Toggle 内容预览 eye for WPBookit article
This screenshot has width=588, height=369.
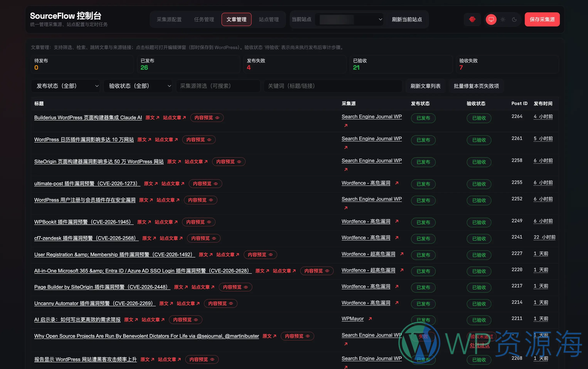[209, 222]
